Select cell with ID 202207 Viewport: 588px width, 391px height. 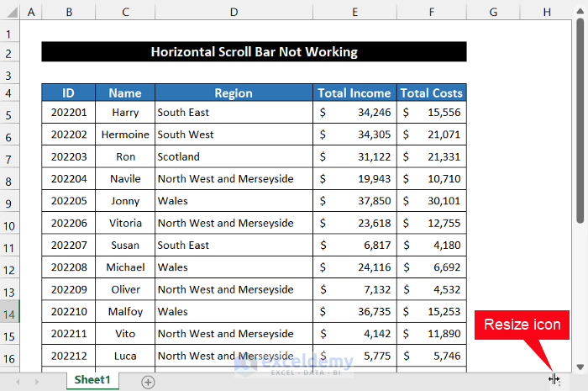click(x=69, y=245)
